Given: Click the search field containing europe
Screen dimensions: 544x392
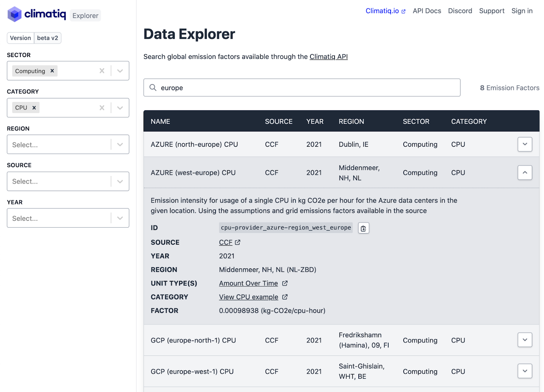Looking at the screenshot, I should pyautogui.click(x=306, y=88).
